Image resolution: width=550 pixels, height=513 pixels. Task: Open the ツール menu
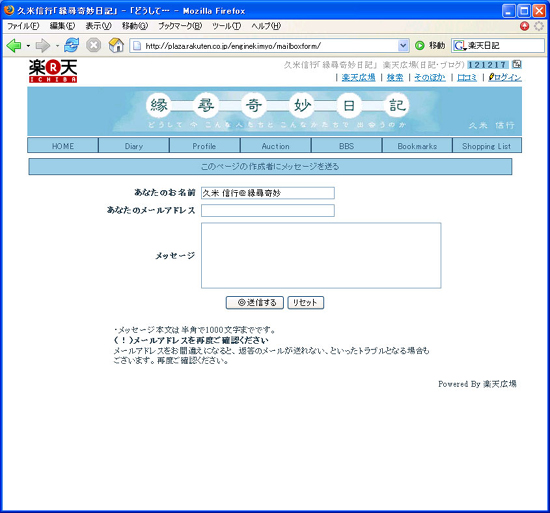(226, 26)
